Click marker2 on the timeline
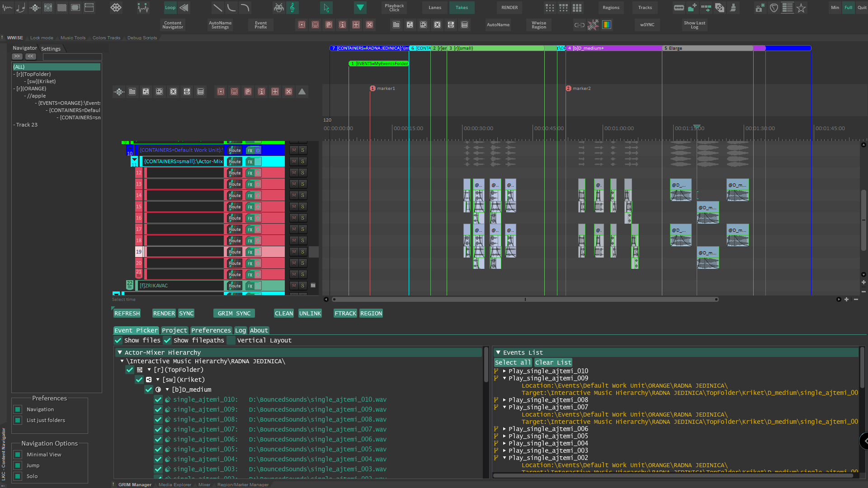The image size is (868, 488). tap(568, 89)
